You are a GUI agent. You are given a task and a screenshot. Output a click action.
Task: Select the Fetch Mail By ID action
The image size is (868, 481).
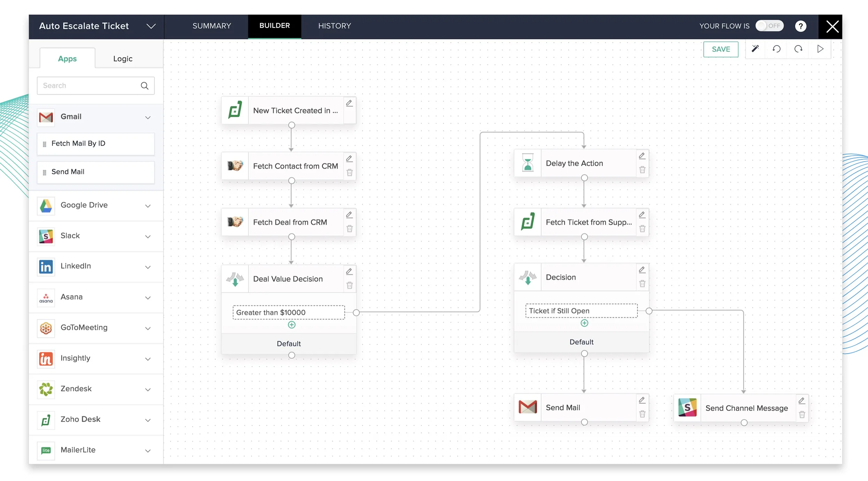[96, 144]
